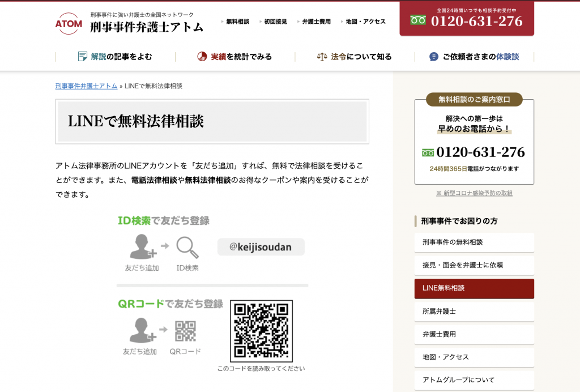The width and height of the screenshot is (580, 392).
Task: Click the large QR code image
Action: 261,331
